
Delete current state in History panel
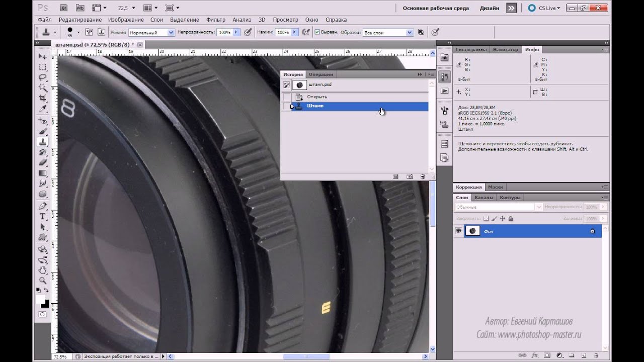[x=423, y=176]
